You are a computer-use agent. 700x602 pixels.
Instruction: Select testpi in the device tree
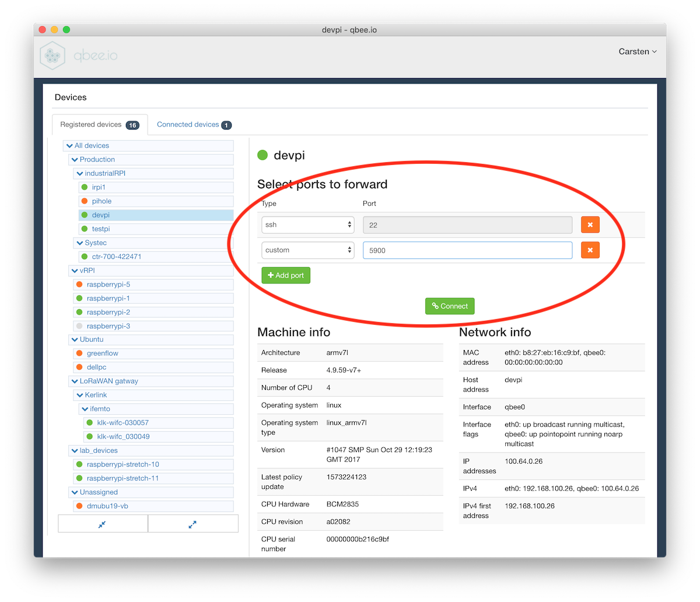(101, 229)
